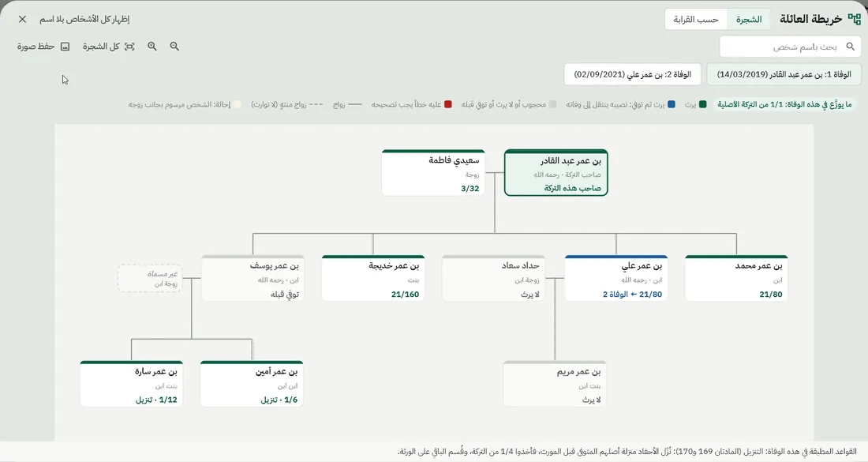
Task: Click the family map tree icon beside خريطة العائلة
Action: 854,19
